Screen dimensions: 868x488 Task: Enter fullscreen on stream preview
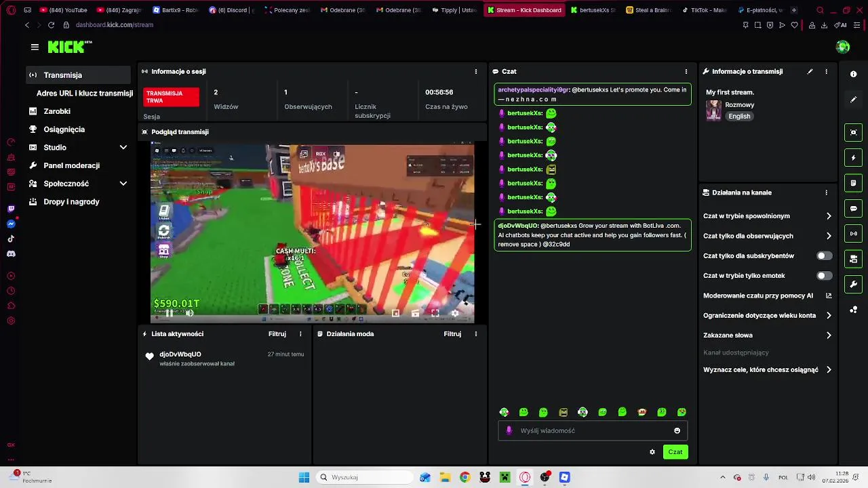[x=435, y=313]
